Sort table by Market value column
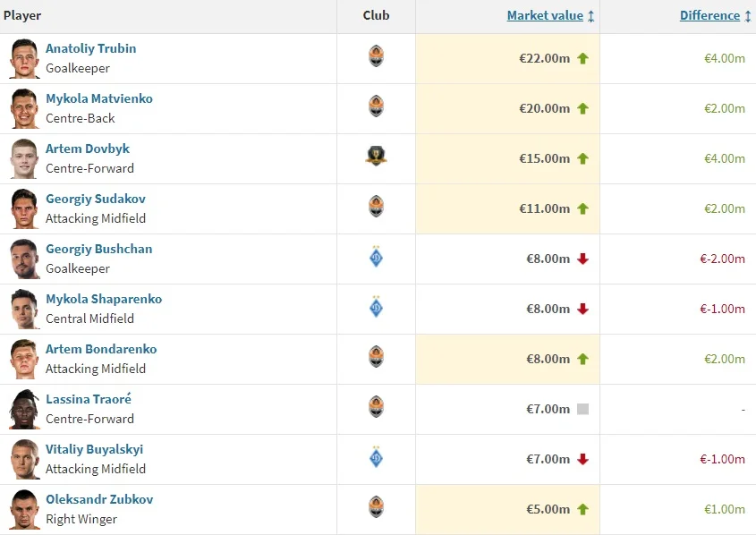The width and height of the screenshot is (756, 535). pyautogui.click(x=544, y=15)
